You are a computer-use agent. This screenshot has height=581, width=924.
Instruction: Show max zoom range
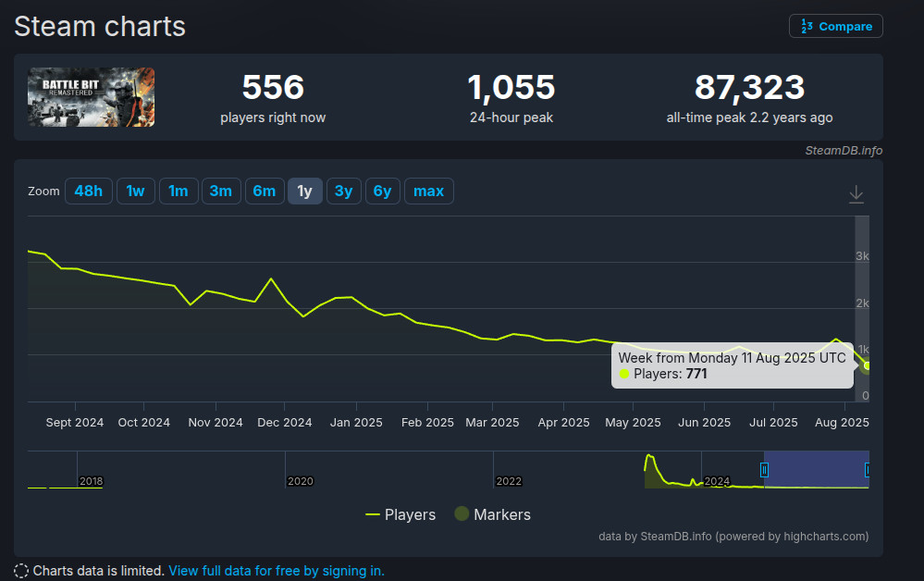[428, 191]
